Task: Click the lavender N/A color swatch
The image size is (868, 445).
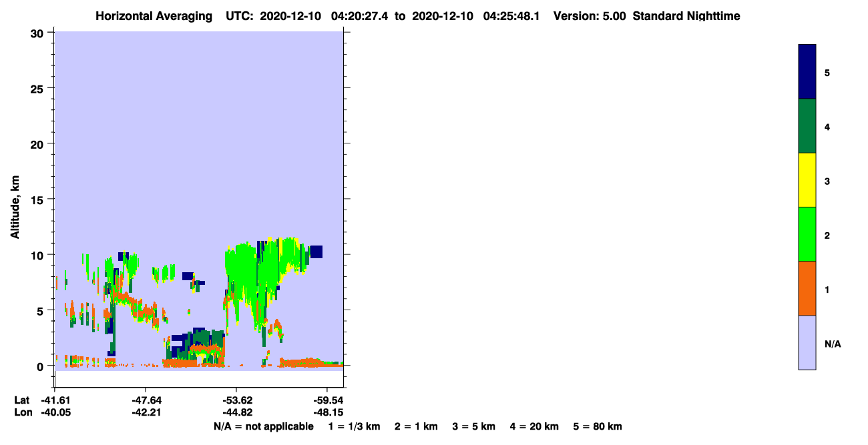Action: 807,342
